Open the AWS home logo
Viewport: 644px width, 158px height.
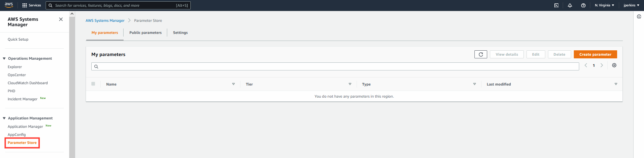9,5
